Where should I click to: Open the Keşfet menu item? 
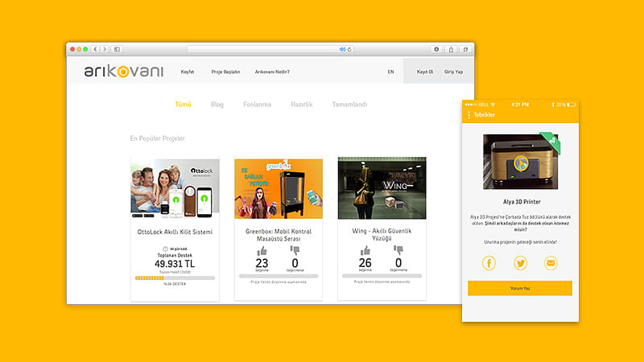point(188,72)
